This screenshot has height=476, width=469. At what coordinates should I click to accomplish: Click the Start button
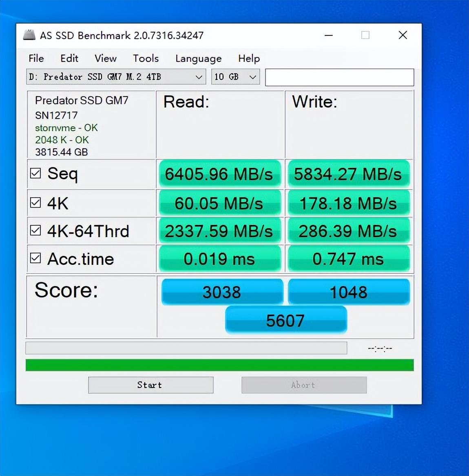click(x=150, y=385)
